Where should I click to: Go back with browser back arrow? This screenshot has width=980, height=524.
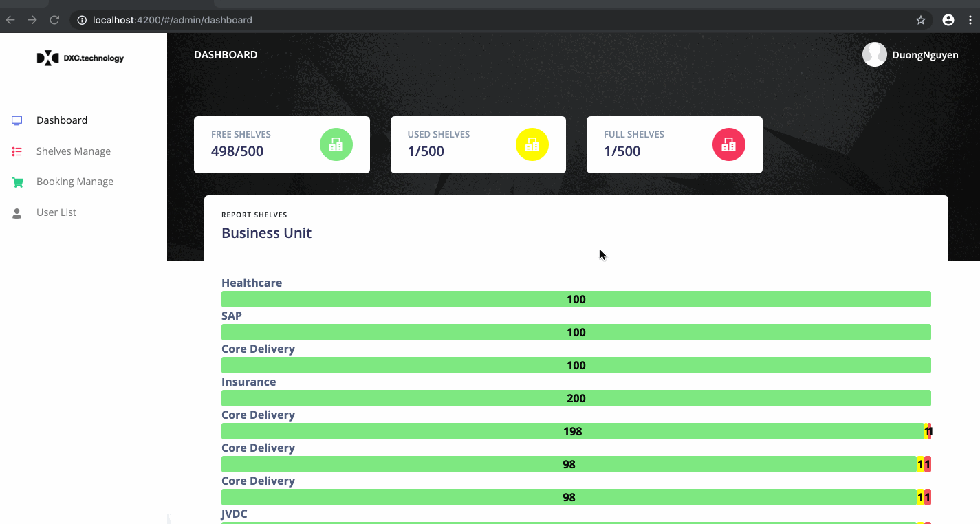pos(10,20)
